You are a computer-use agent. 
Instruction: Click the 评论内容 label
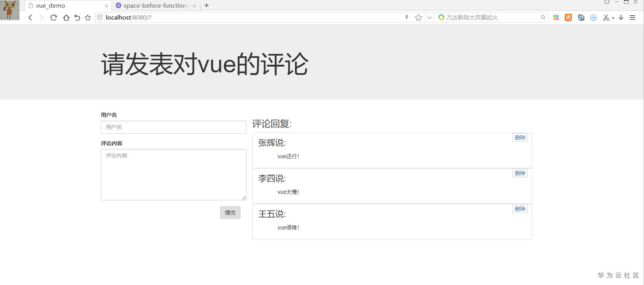click(x=112, y=143)
